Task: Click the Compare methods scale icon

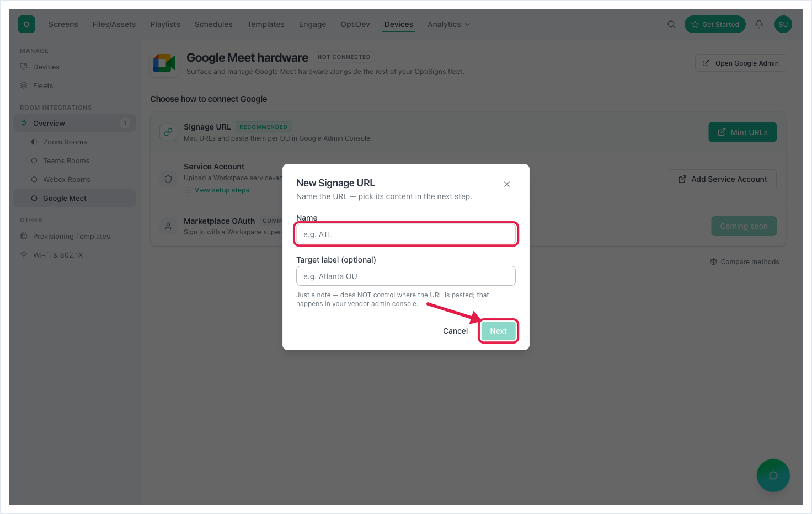Action: pos(713,262)
